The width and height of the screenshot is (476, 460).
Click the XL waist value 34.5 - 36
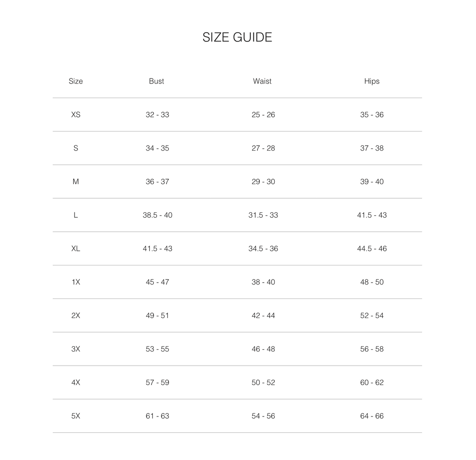(x=263, y=249)
